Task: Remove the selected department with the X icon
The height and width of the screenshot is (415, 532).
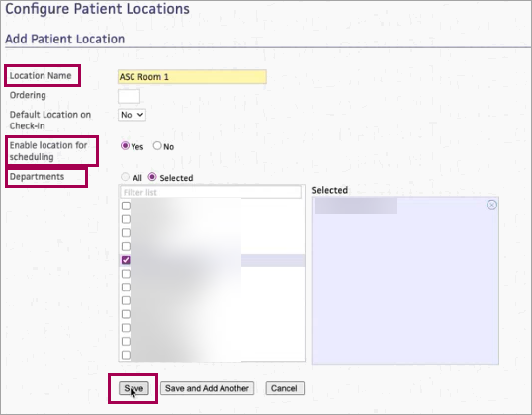Action: pyautogui.click(x=491, y=206)
